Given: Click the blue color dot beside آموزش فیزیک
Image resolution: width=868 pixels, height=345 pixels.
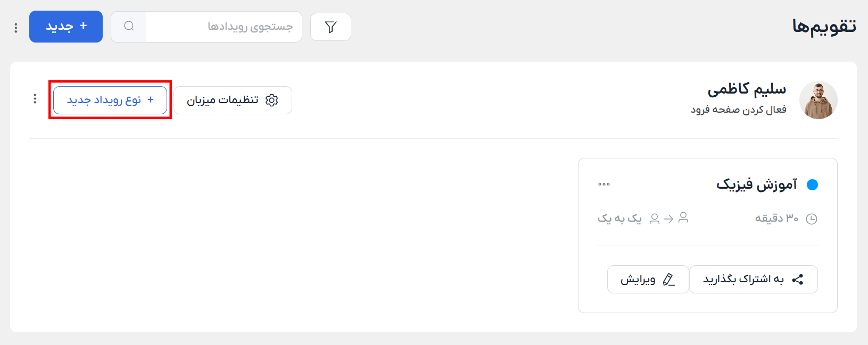Looking at the screenshot, I should [812, 184].
